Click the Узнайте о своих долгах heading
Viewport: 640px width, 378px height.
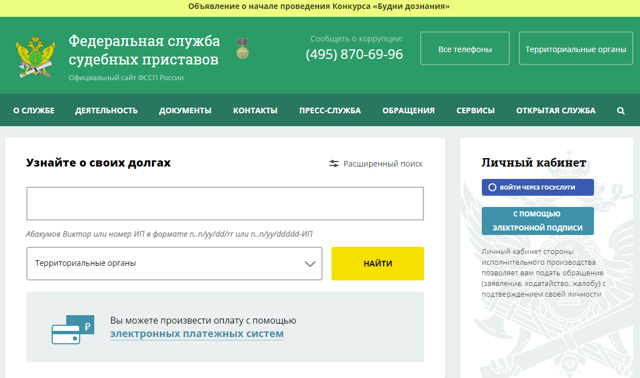98,163
